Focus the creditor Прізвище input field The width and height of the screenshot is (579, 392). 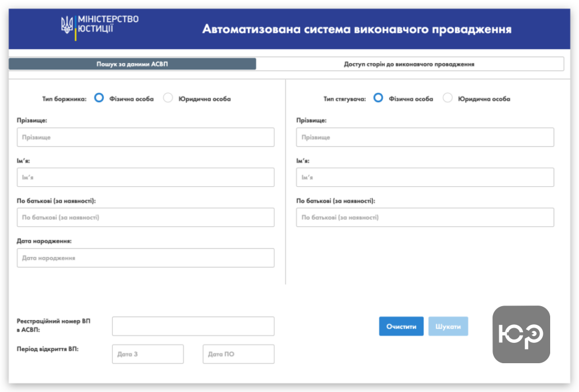click(425, 137)
